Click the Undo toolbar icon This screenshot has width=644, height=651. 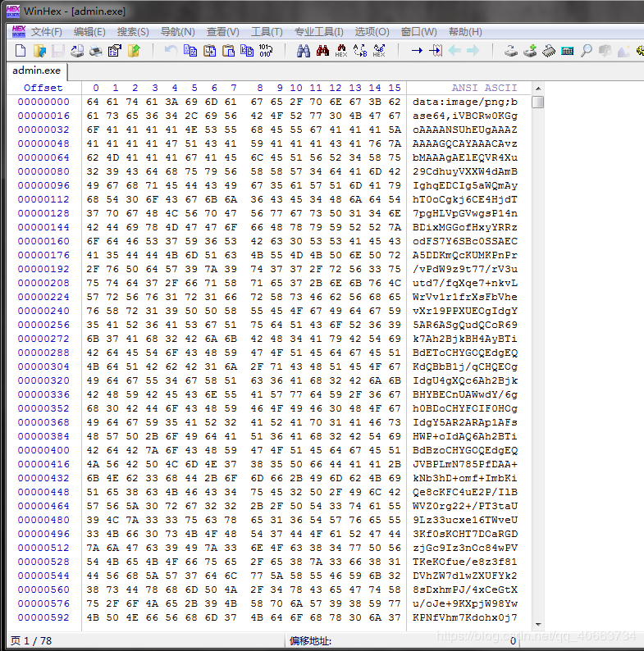tap(171, 51)
